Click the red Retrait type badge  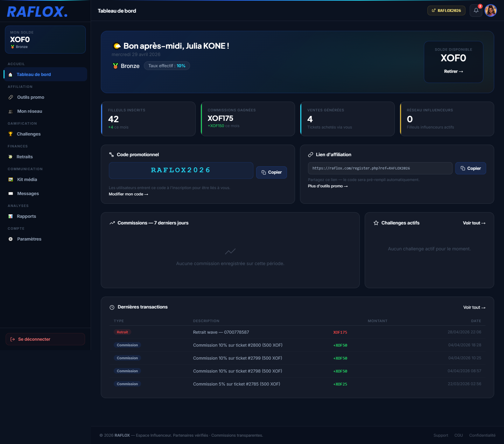pos(122,332)
